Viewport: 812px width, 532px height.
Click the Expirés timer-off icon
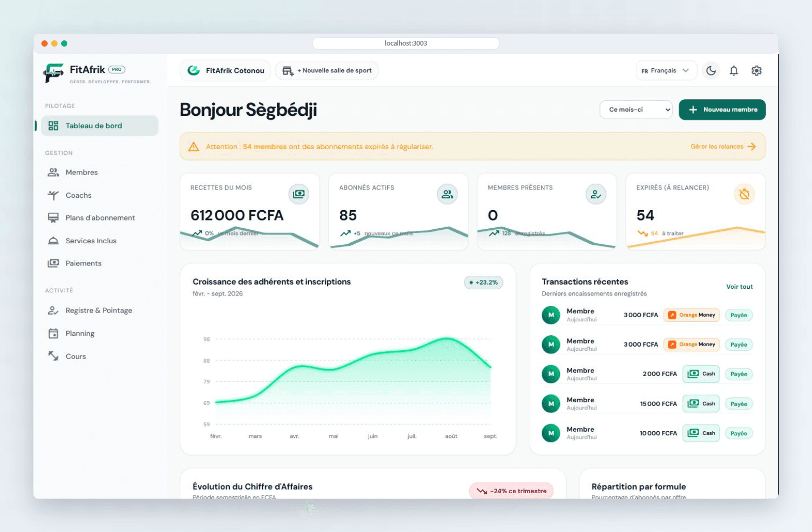pyautogui.click(x=745, y=194)
